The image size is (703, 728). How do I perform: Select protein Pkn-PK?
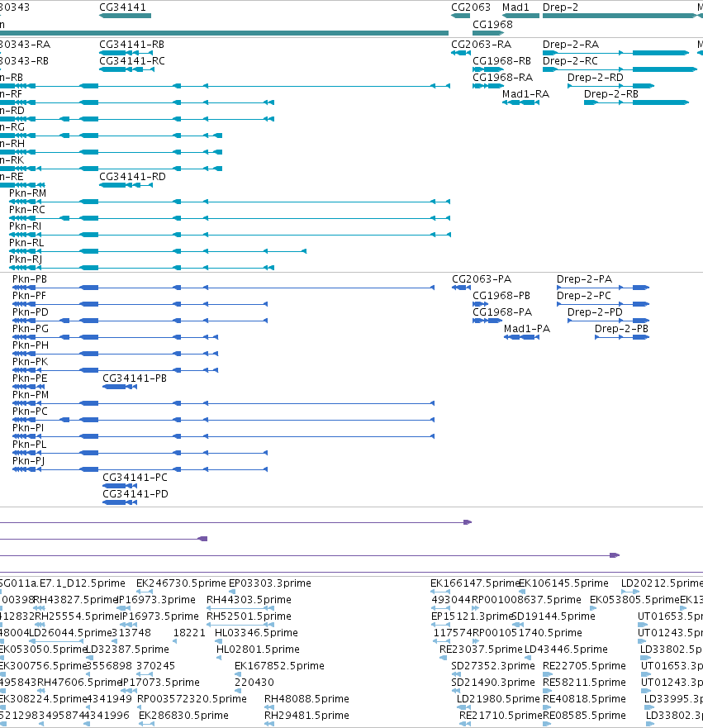[x=31, y=362]
